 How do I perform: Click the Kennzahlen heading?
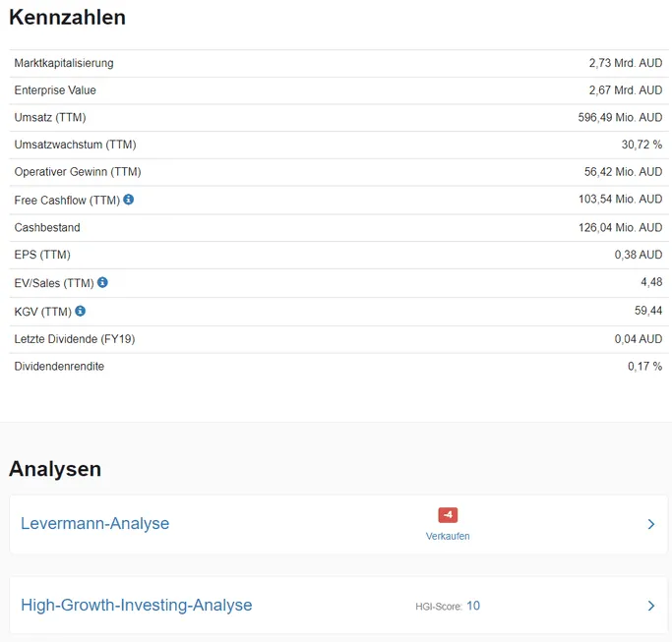tap(67, 18)
